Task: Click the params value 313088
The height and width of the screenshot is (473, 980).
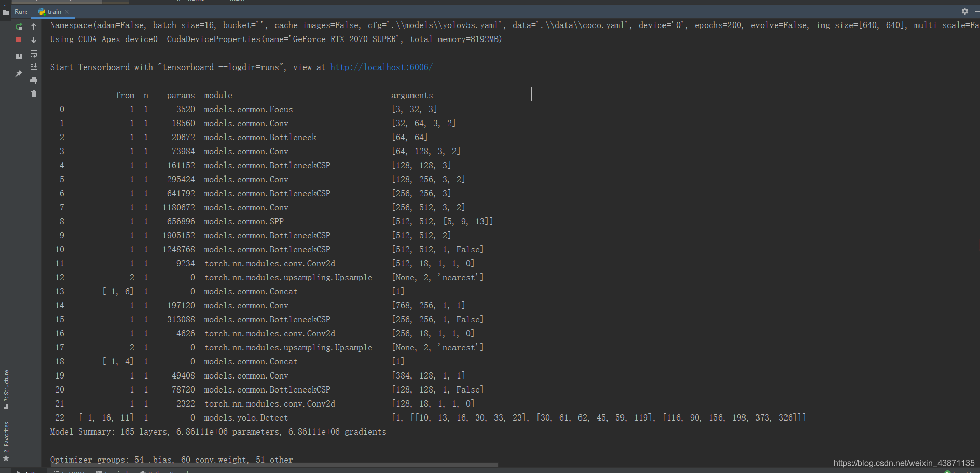Action: click(181, 319)
